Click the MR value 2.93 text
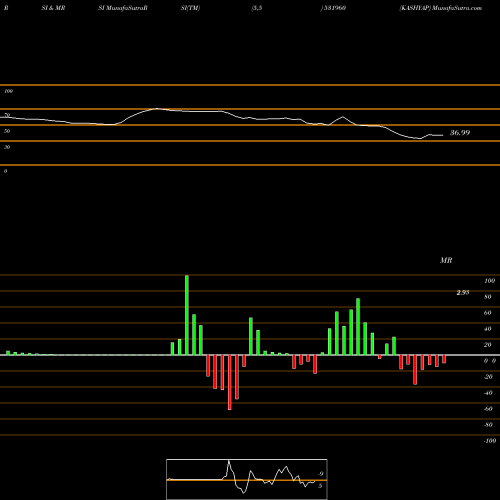This screenshot has width=500, height=500. [463, 292]
